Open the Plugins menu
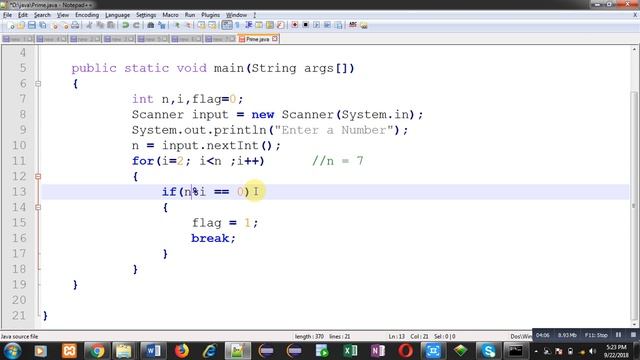The width and height of the screenshot is (640, 360). click(x=210, y=15)
